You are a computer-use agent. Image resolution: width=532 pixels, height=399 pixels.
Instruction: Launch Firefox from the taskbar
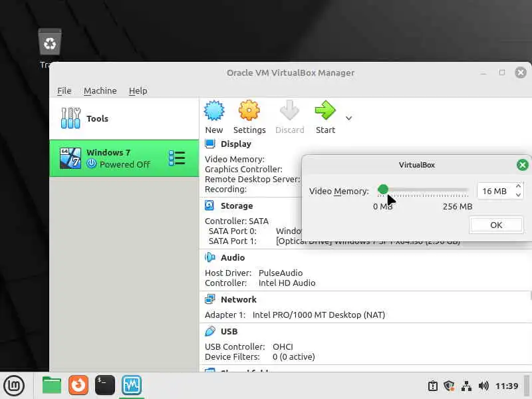tap(78, 386)
